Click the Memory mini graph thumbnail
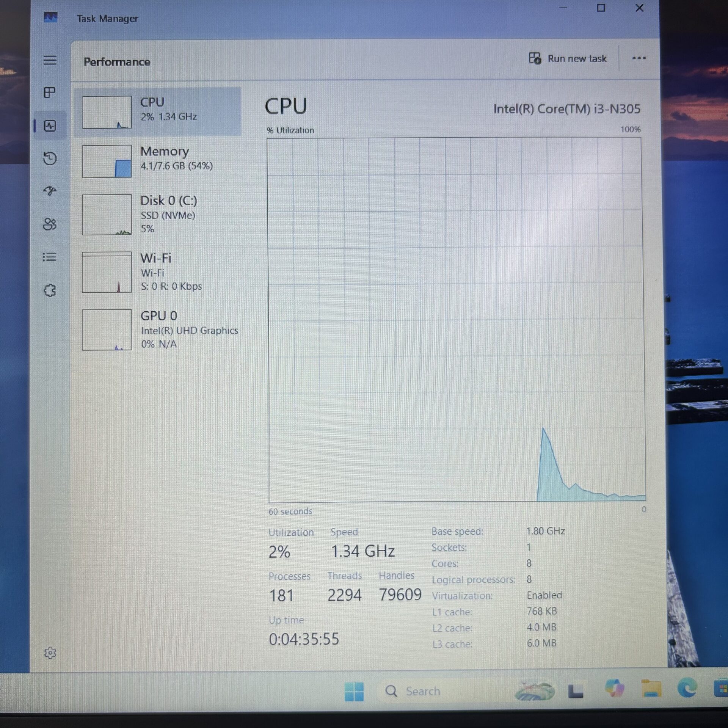The height and width of the screenshot is (728, 728). (107, 161)
